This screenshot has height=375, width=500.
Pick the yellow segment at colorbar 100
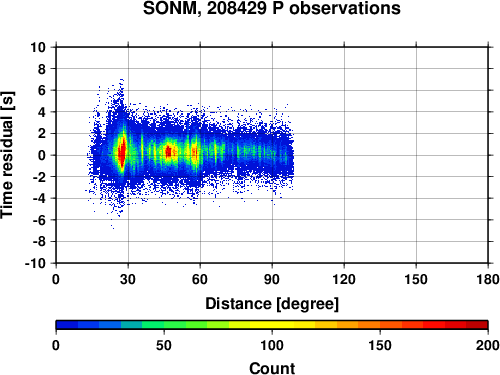coord(272,325)
